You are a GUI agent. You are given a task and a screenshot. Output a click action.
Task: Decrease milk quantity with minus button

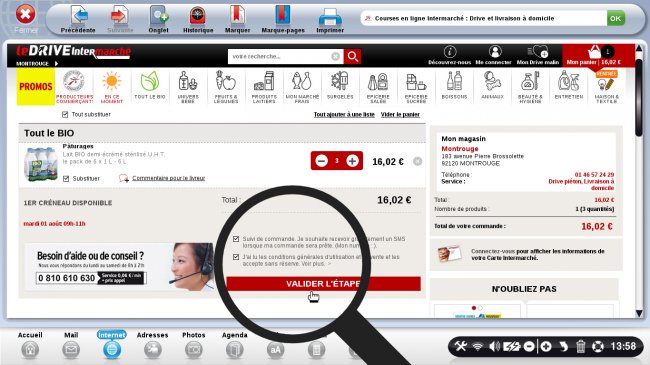(322, 161)
